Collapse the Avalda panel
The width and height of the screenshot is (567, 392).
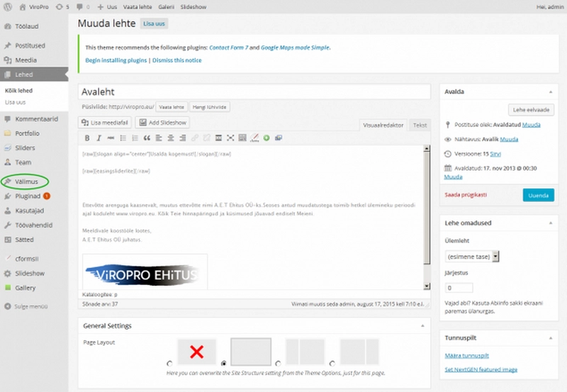click(x=548, y=92)
